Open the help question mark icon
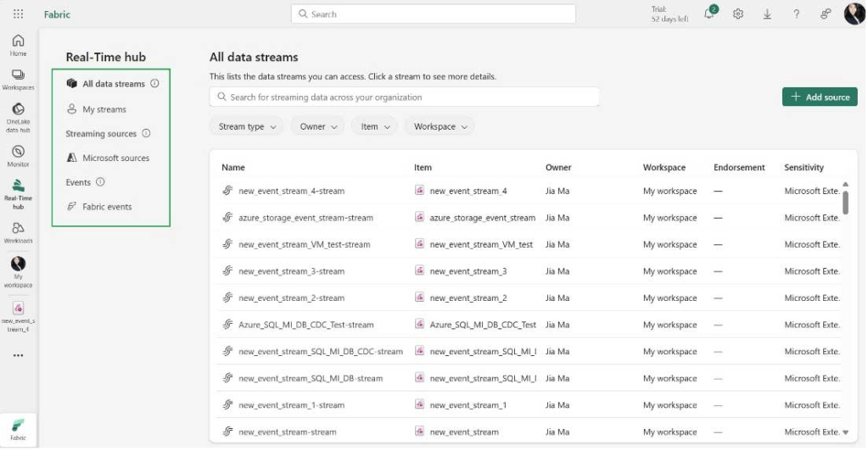Viewport: 868px width, 451px height. tap(796, 14)
